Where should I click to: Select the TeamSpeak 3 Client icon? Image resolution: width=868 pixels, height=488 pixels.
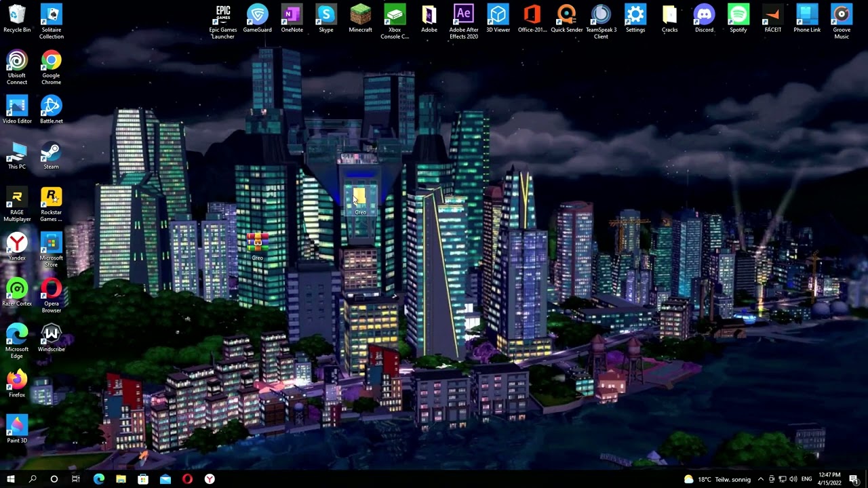point(601,22)
